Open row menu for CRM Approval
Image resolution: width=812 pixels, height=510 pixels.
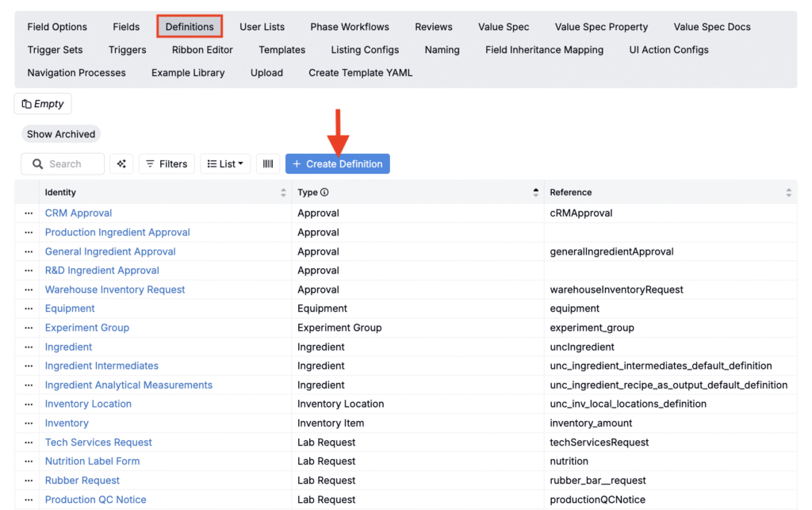pos(29,213)
